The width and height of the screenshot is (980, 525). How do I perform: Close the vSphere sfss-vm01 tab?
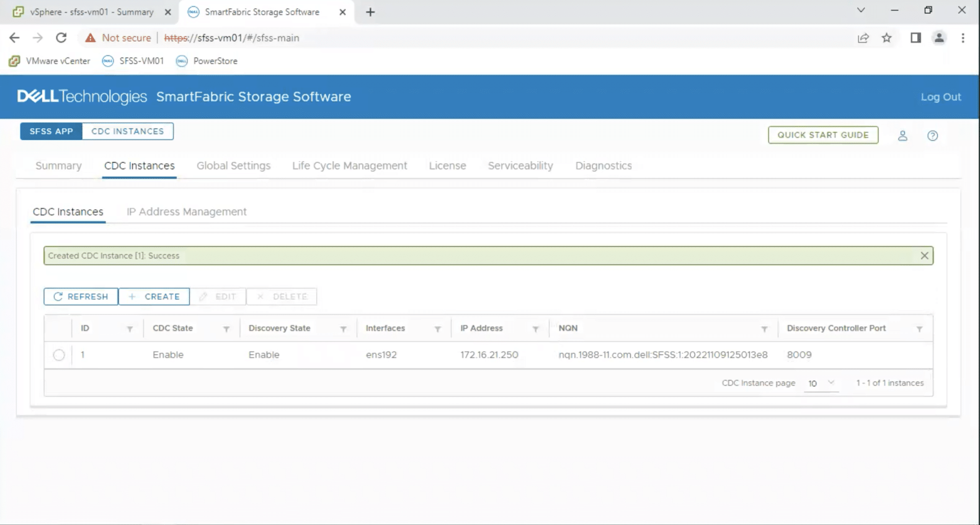(x=168, y=12)
